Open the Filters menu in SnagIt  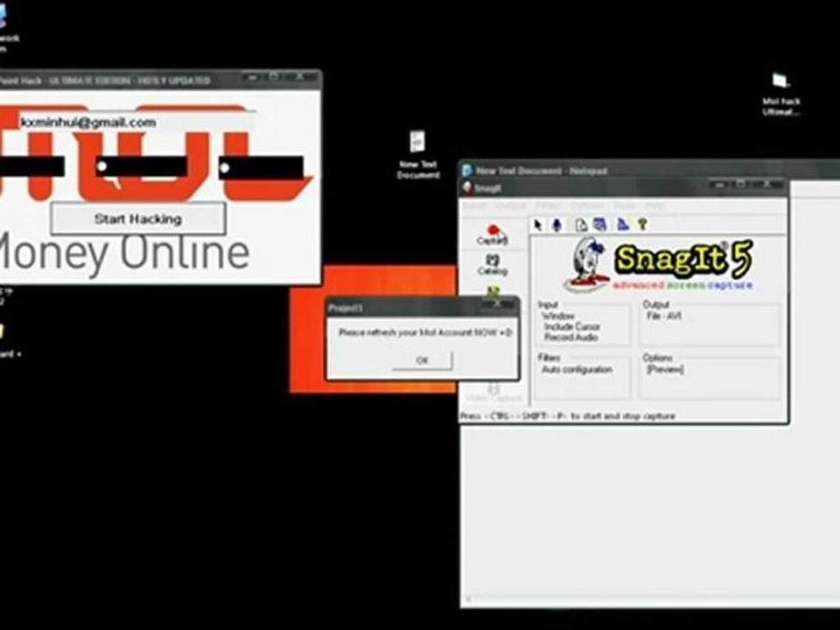(x=547, y=206)
